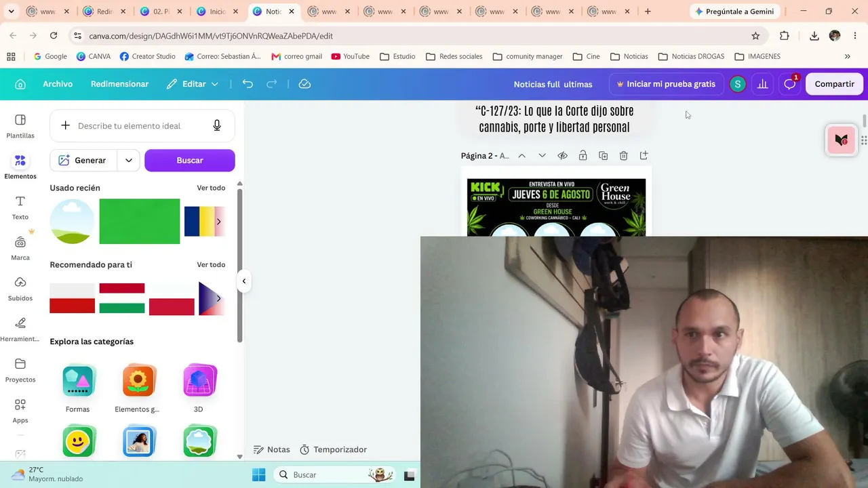The height and width of the screenshot is (488, 868).
Task: Open the analytics bar chart icon
Action: pos(763,84)
